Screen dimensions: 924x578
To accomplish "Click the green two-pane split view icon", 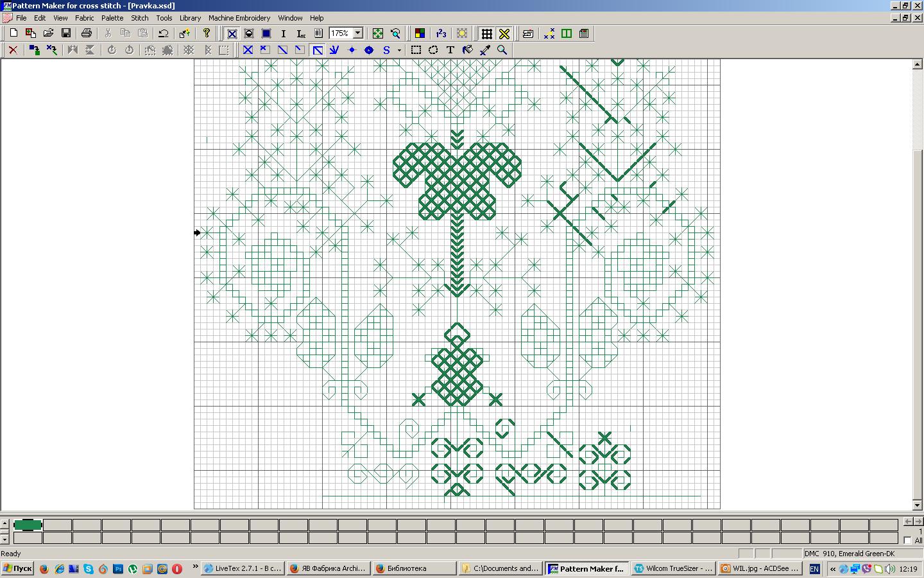I will [x=567, y=33].
